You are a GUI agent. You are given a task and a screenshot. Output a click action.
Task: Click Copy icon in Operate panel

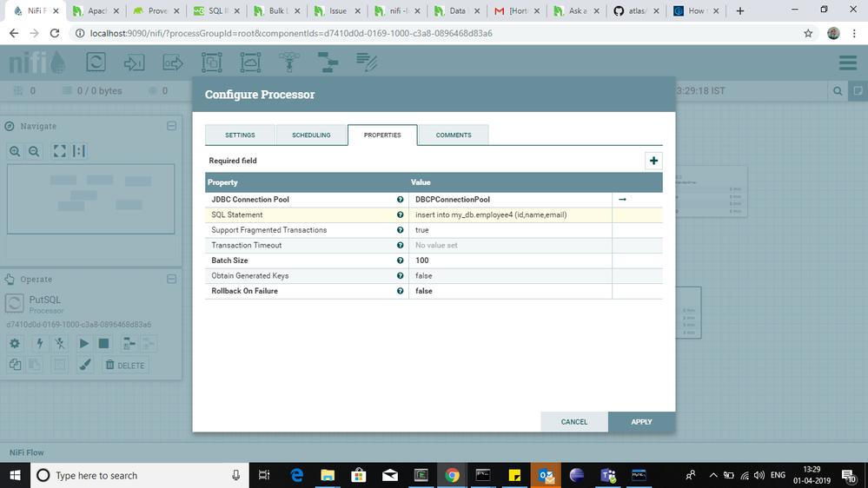pyautogui.click(x=15, y=365)
